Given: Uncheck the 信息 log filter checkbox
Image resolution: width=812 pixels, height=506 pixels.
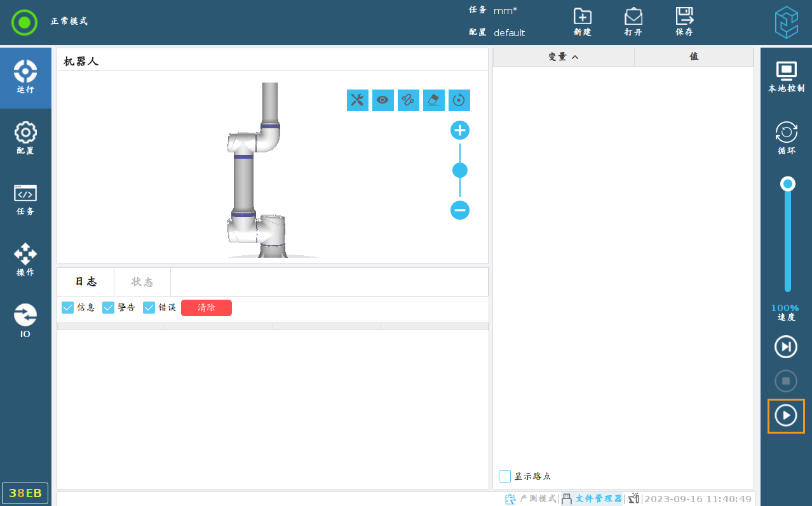Looking at the screenshot, I should (x=68, y=307).
